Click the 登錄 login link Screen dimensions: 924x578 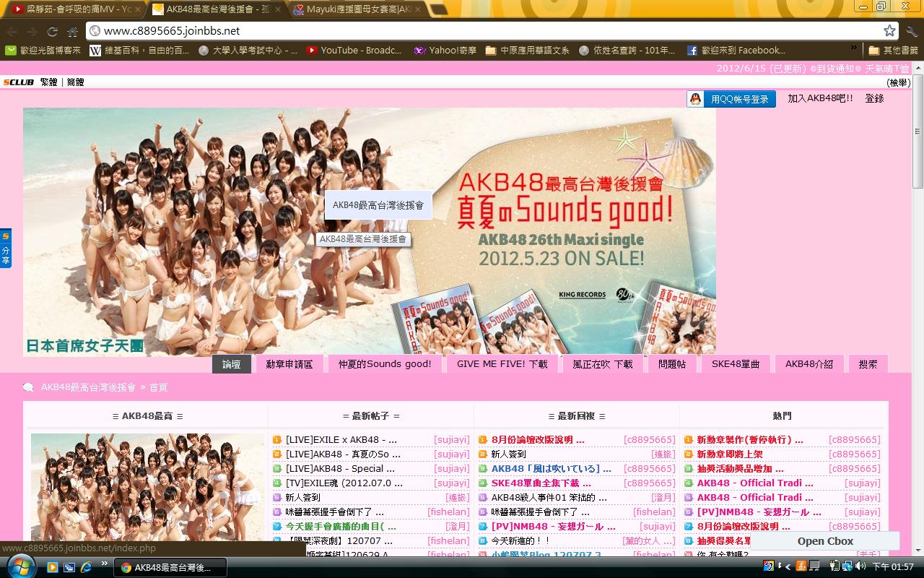coord(874,98)
